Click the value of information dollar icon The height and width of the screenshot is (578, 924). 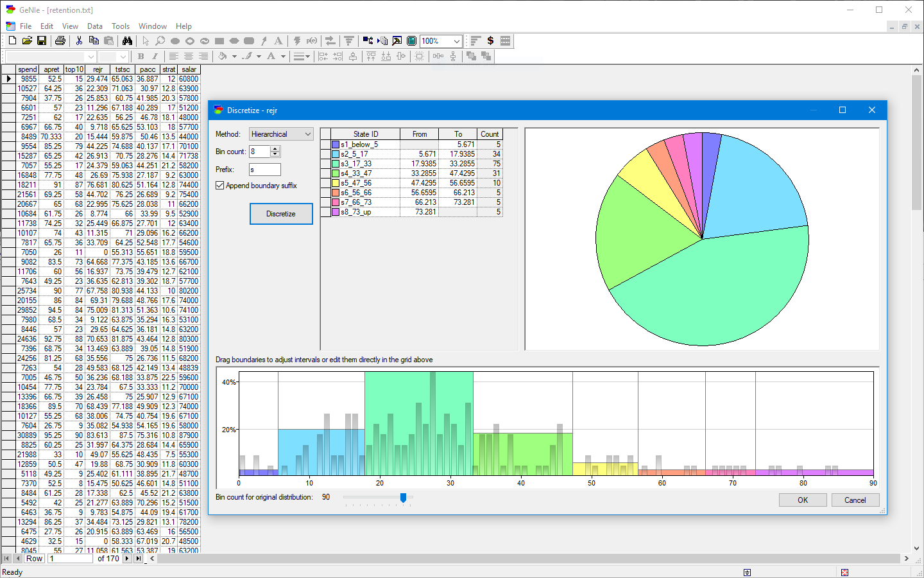click(x=491, y=40)
